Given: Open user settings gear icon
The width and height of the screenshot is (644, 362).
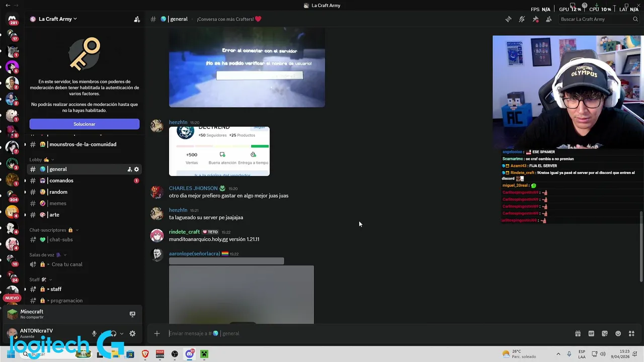Looking at the screenshot, I should [132, 333].
